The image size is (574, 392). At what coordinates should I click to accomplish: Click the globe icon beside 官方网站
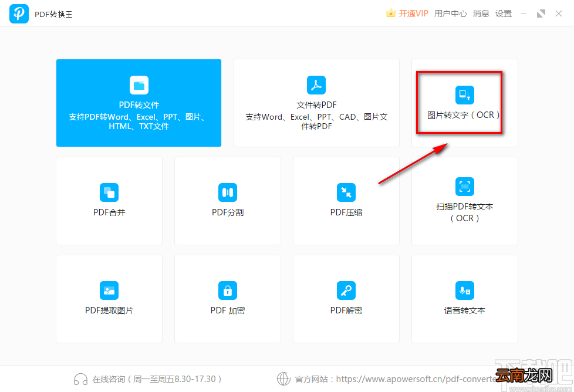click(283, 379)
